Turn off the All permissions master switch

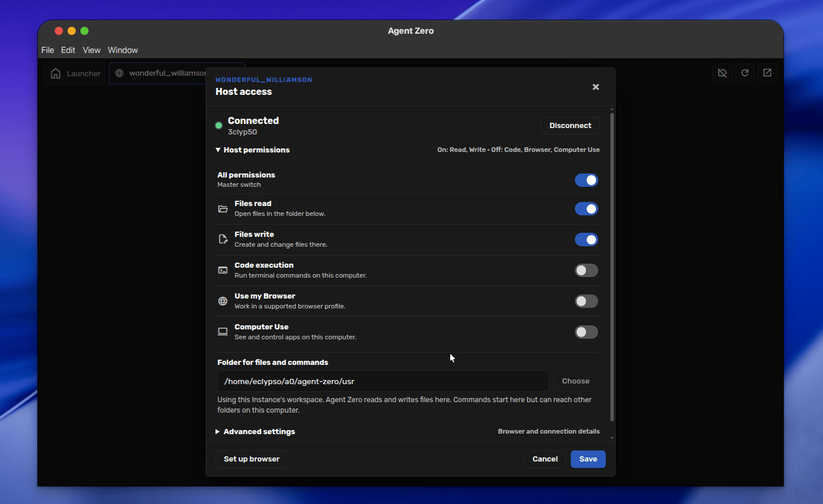pyautogui.click(x=587, y=180)
